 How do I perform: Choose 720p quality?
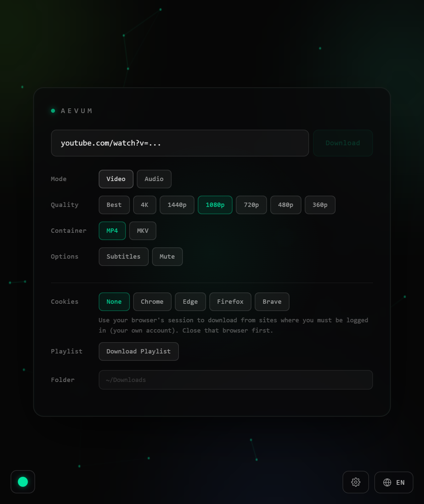(251, 205)
